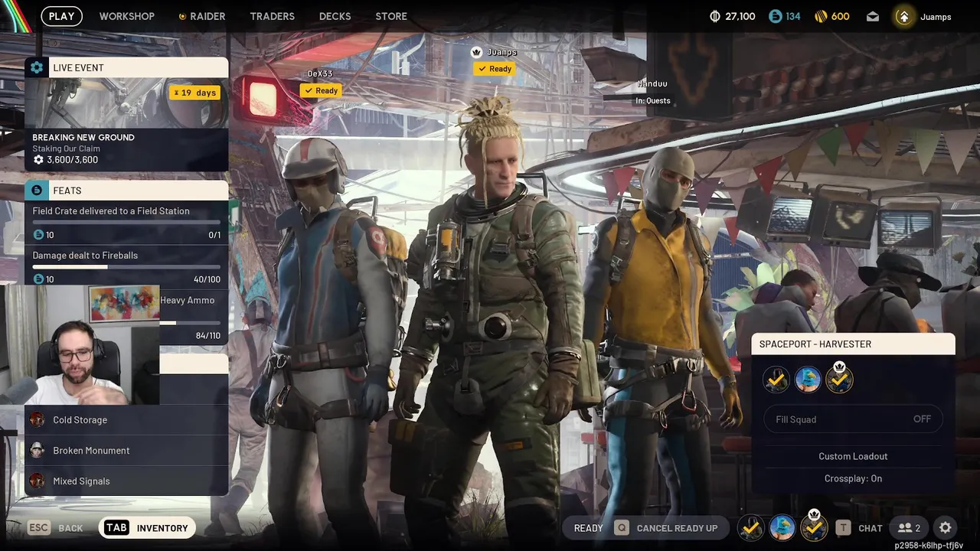This screenshot has width=980, height=551.
Task: Open the STORE tab
Action: 391,16
